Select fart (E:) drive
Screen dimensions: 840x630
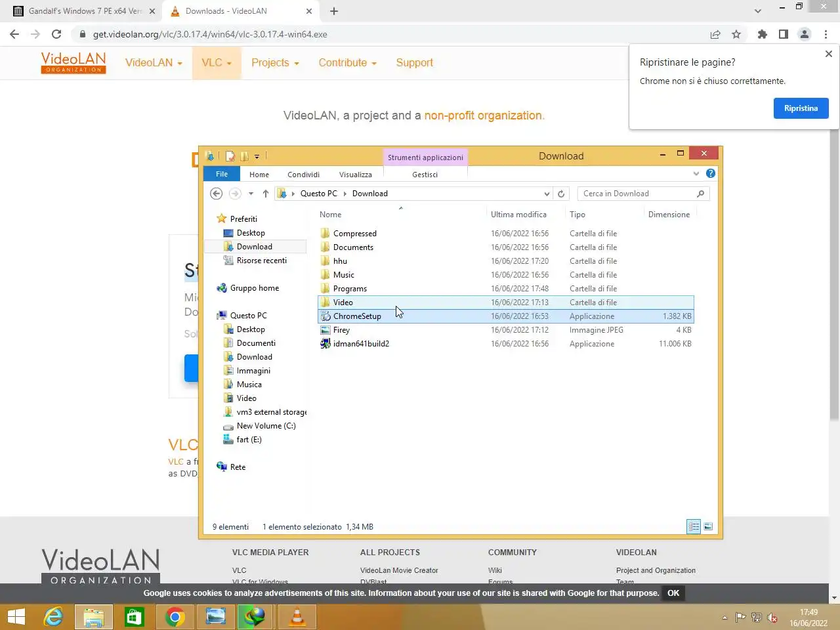click(x=249, y=440)
